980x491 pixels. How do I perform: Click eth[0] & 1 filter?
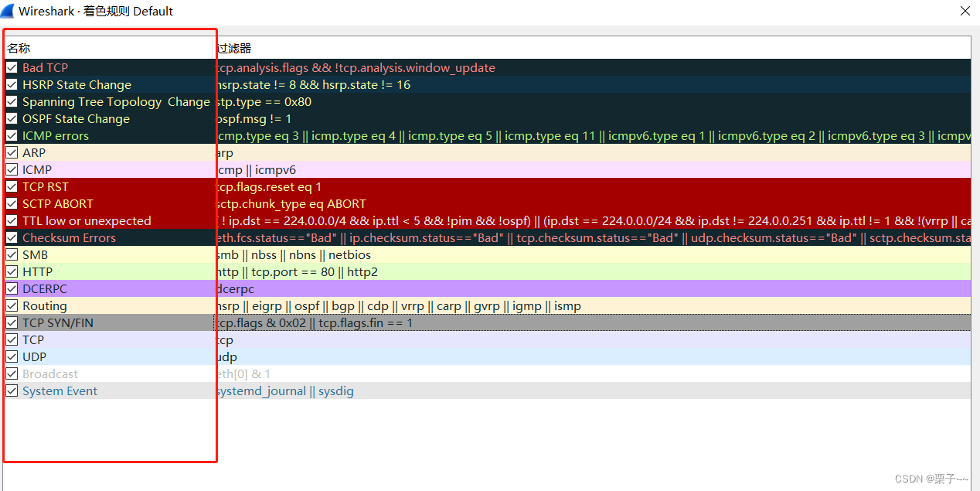[243, 374]
